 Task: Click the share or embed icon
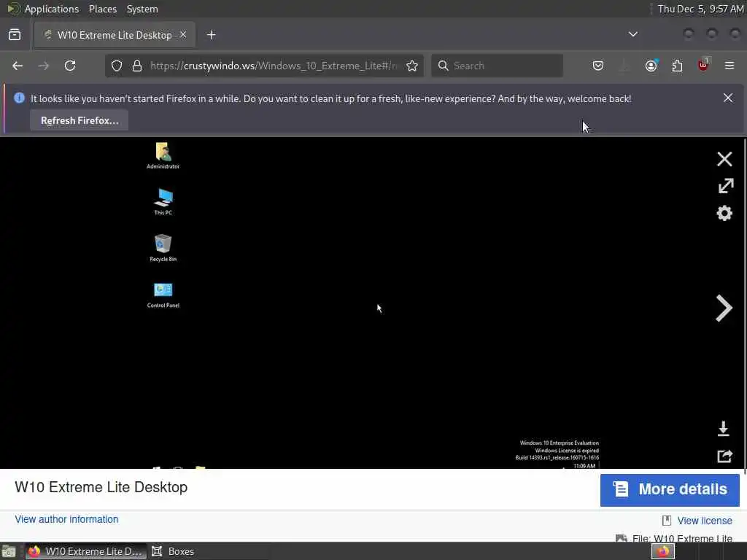point(724,456)
